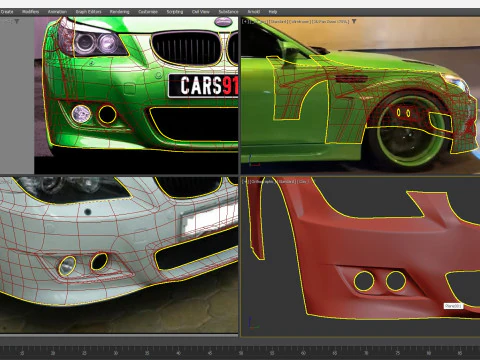Open the Civil View menu

coord(201,12)
